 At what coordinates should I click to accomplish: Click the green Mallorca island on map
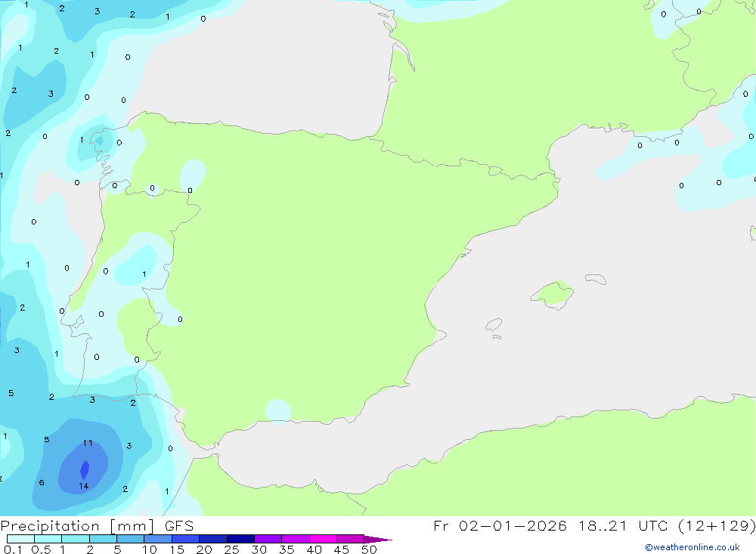(x=553, y=294)
